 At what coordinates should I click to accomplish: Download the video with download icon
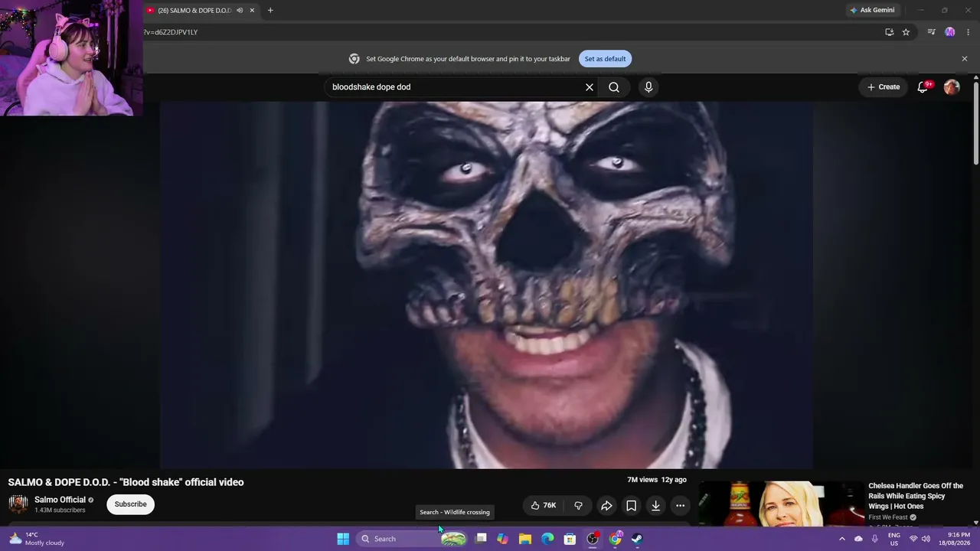[655, 505]
